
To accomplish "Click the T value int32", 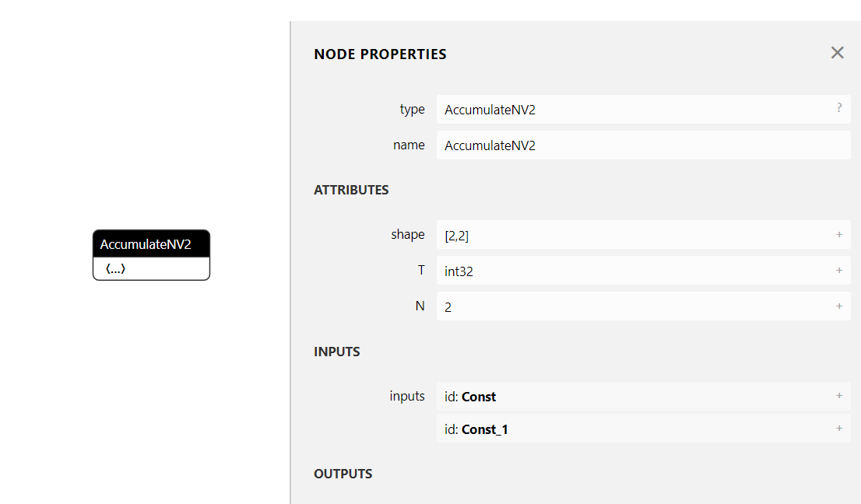I will tap(459, 271).
